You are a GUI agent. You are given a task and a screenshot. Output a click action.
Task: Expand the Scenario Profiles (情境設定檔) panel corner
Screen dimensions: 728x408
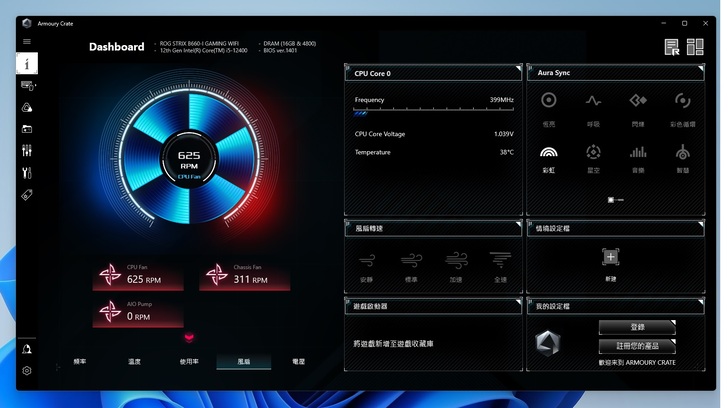click(701, 224)
